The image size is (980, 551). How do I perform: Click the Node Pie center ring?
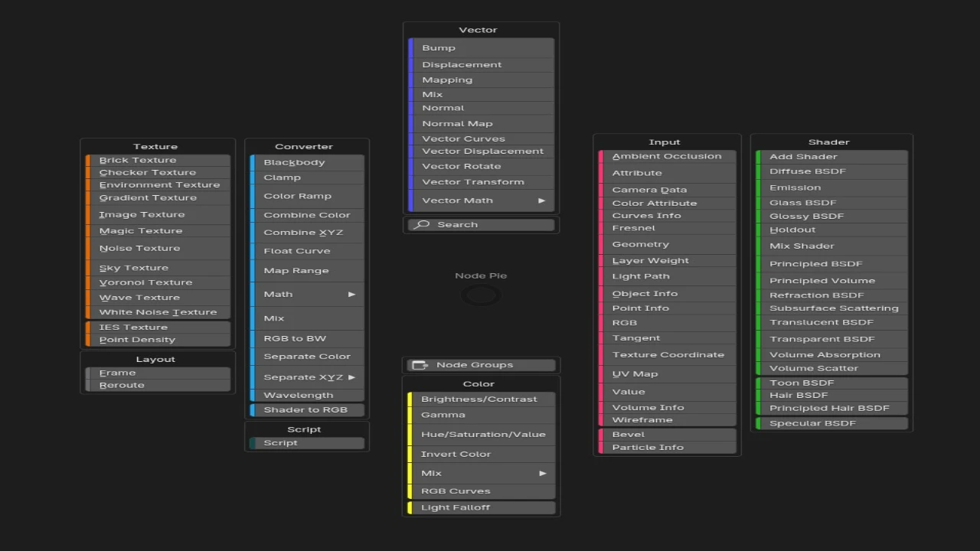coord(481,295)
